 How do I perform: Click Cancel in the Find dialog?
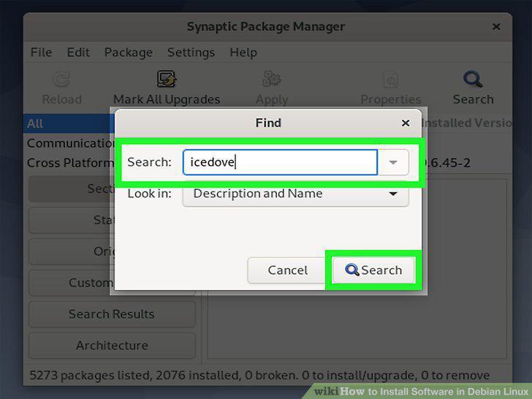click(x=287, y=270)
